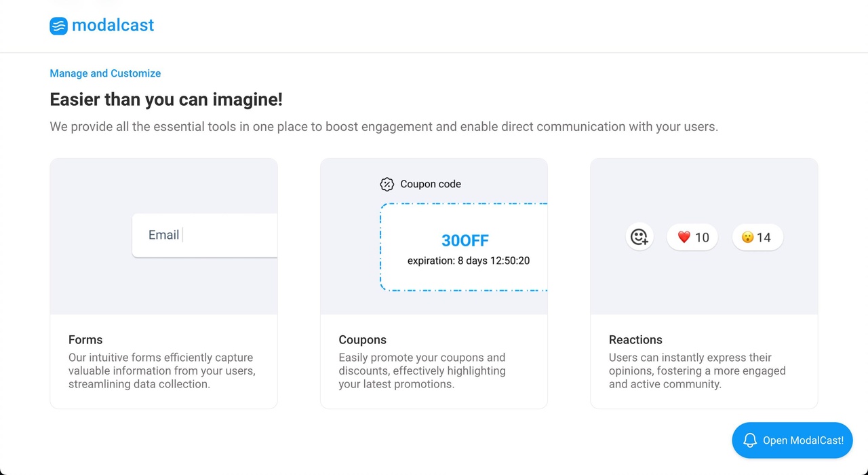This screenshot has width=868, height=475.
Task: Select the Coupons card title
Action: [x=362, y=340]
